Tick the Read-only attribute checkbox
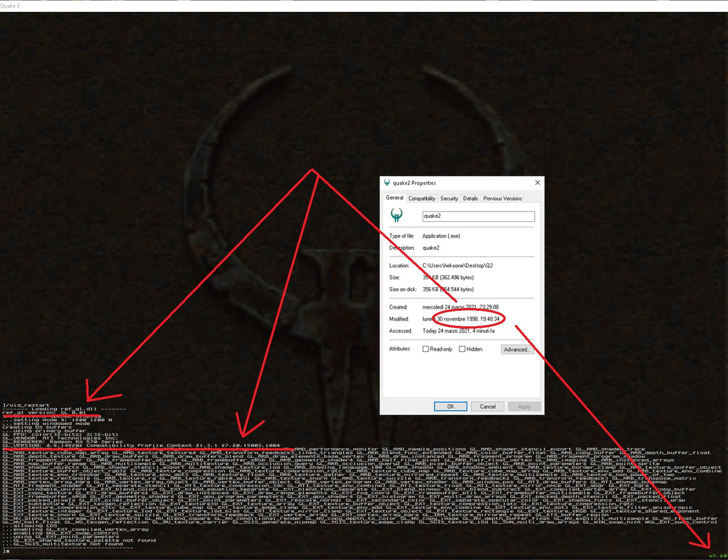The height and width of the screenshot is (560, 728). tap(426, 349)
